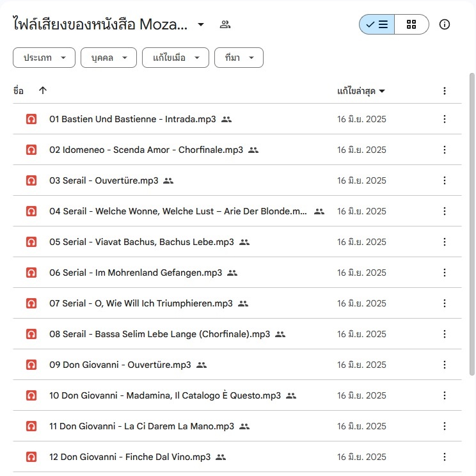The height and width of the screenshot is (476, 476).
Task: Click the three-dot menu in the column header
Action: [x=445, y=91]
